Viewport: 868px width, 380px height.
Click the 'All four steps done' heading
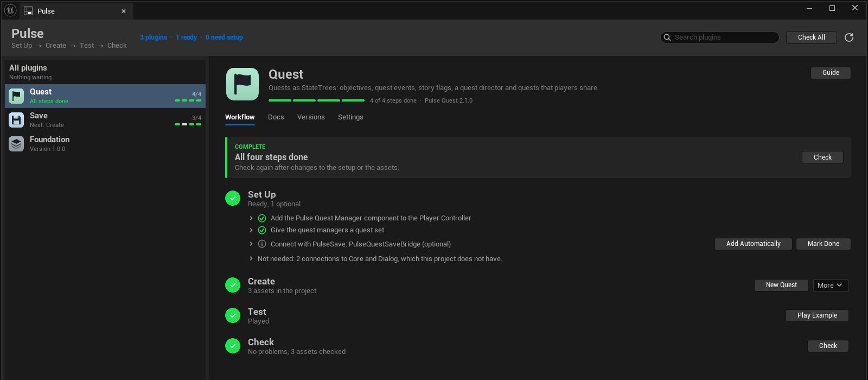coord(271,157)
